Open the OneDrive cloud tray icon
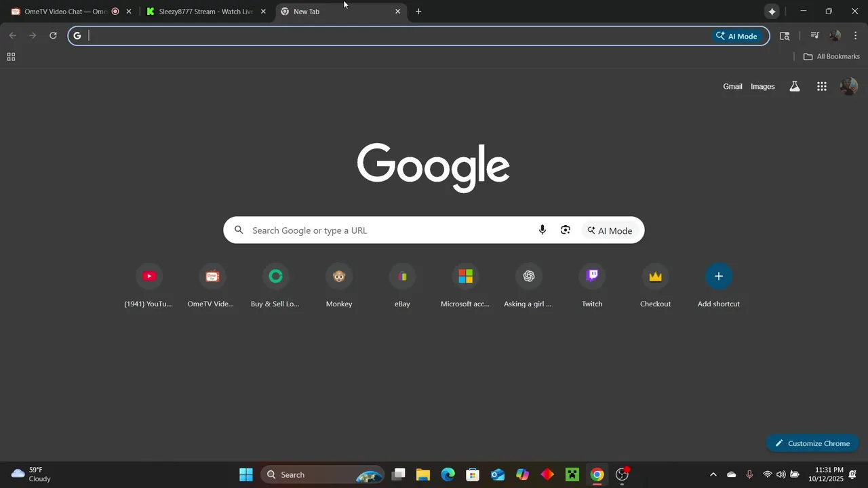Image resolution: width=868 pixels, height=488 pixels. 731,474
